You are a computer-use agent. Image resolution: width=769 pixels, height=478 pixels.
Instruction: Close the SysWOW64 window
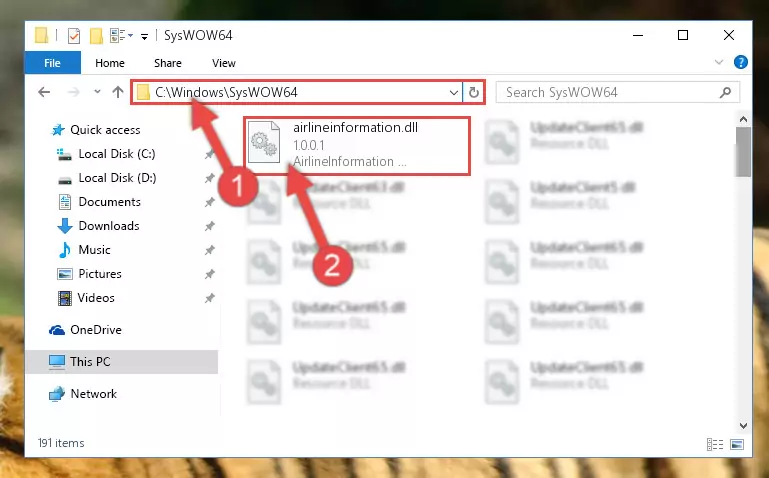[729, 35]
